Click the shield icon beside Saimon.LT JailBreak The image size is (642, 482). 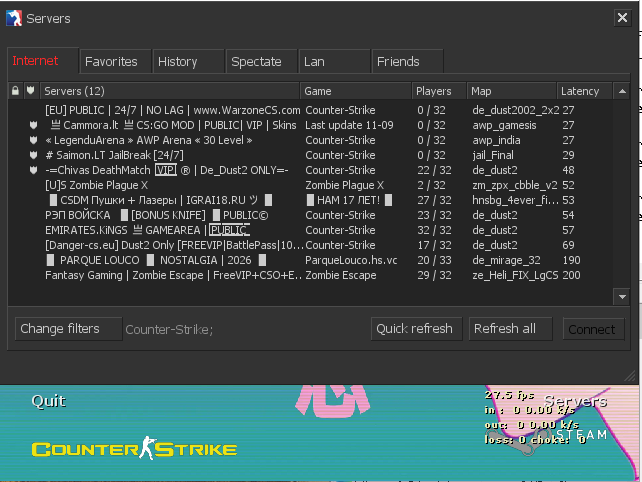(33, 155)
